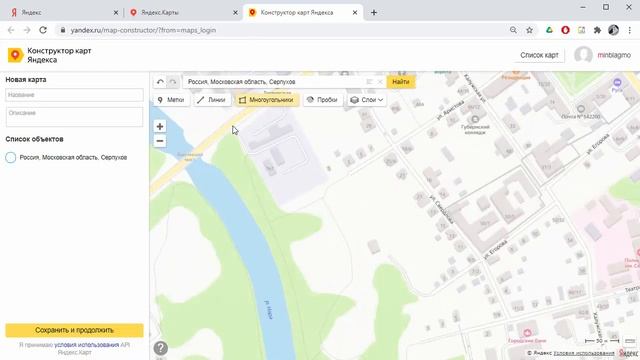The image size is (640, 360).
Task: Click the minblagmo username
Action: [x=614, y=55]
